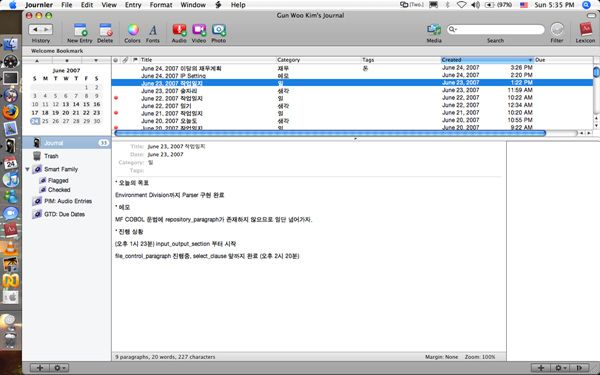Collapse the Smart Family folder
Screen dimensions: 600x375
click(28, 169)
